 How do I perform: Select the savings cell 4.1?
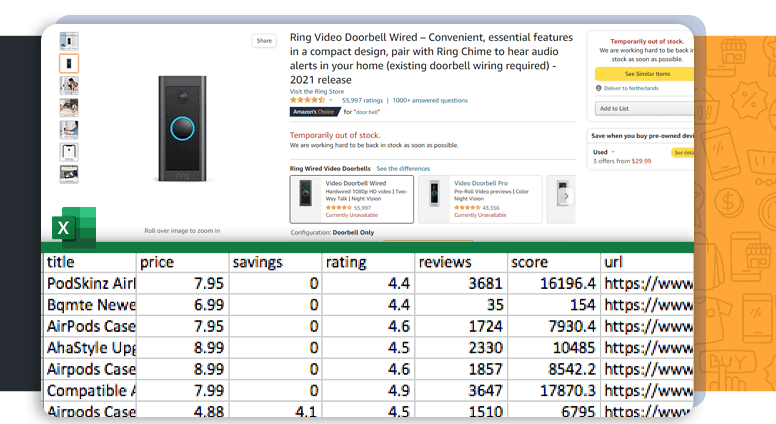click(276, 411)
